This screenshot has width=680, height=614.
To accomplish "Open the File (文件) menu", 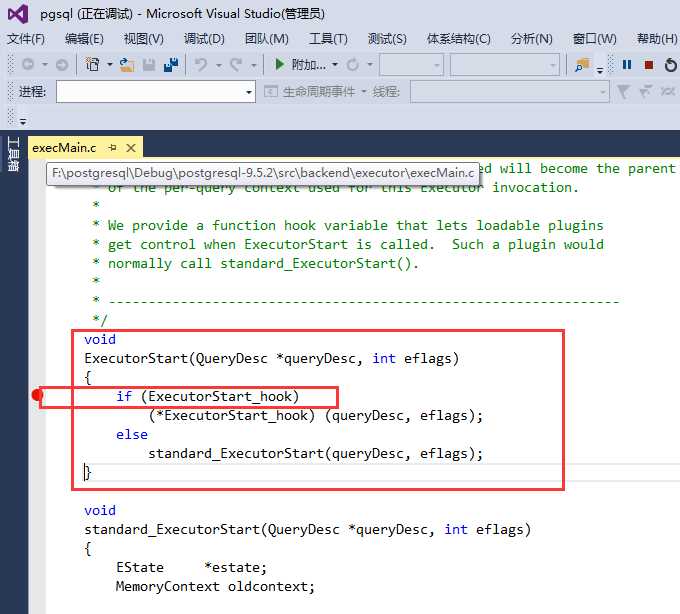I will pyautogui.click(x=26, y=39).
